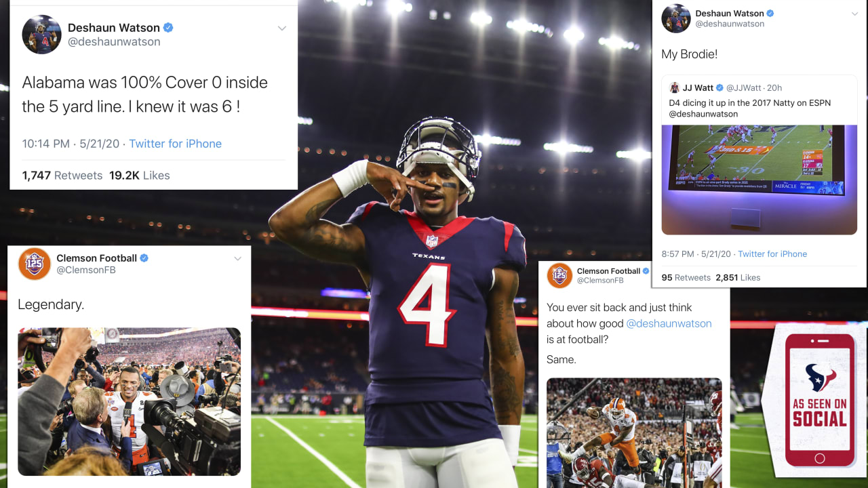The height and width of the screenshot is (488, 868).
Task: Click the "Twitter for iPhone" link in the Alabama tweet
Action: (175, 144)
